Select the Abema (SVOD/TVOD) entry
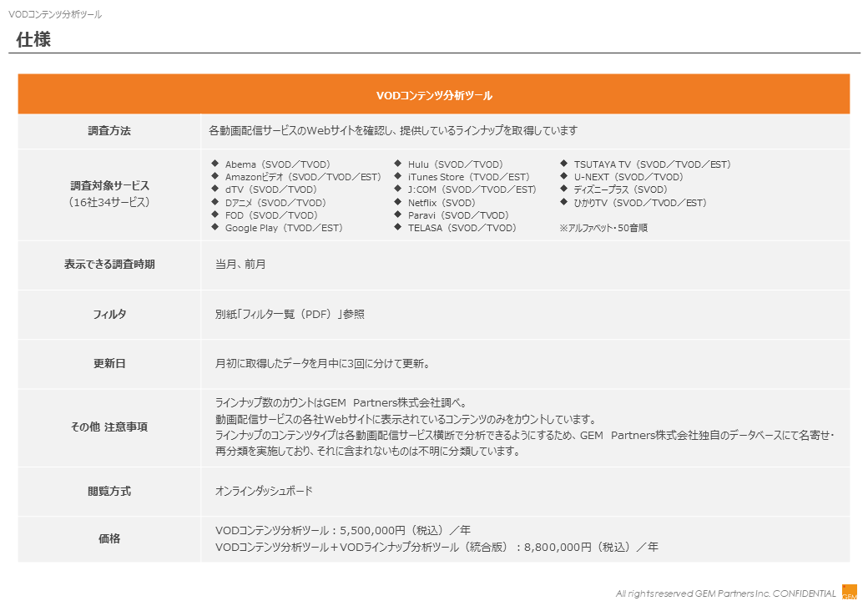 [x=277, y=164]
